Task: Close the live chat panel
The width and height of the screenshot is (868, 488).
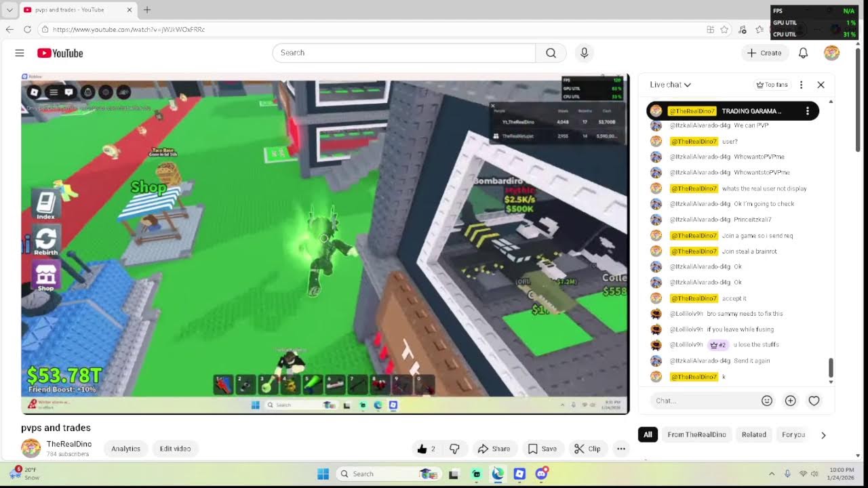Action: (821, 85)
